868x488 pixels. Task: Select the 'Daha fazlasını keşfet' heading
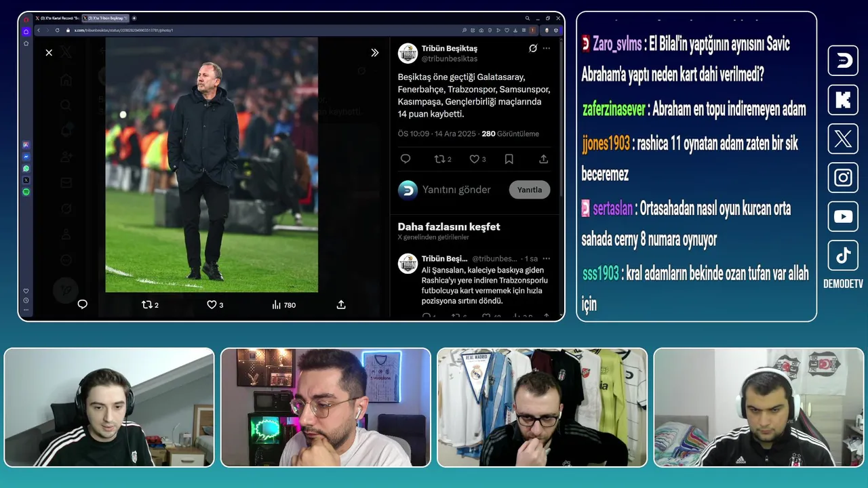click(x=449, y=226)
